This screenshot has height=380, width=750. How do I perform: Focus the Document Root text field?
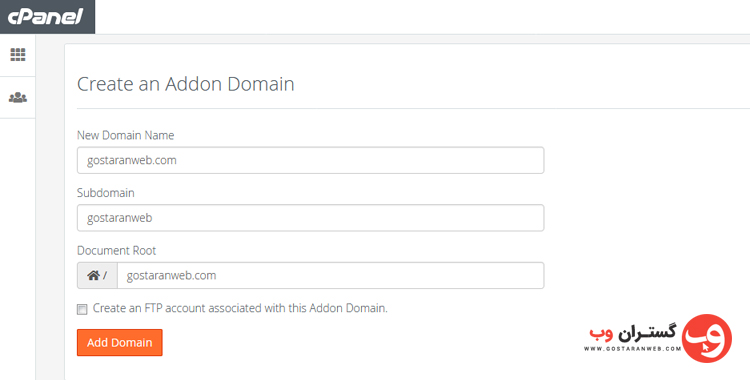(331, 275)
